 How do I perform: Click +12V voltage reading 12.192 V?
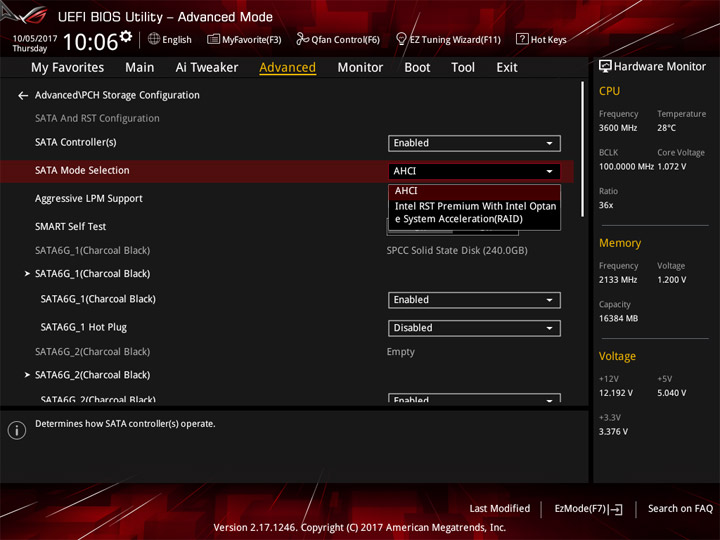[x=616, y=393]
